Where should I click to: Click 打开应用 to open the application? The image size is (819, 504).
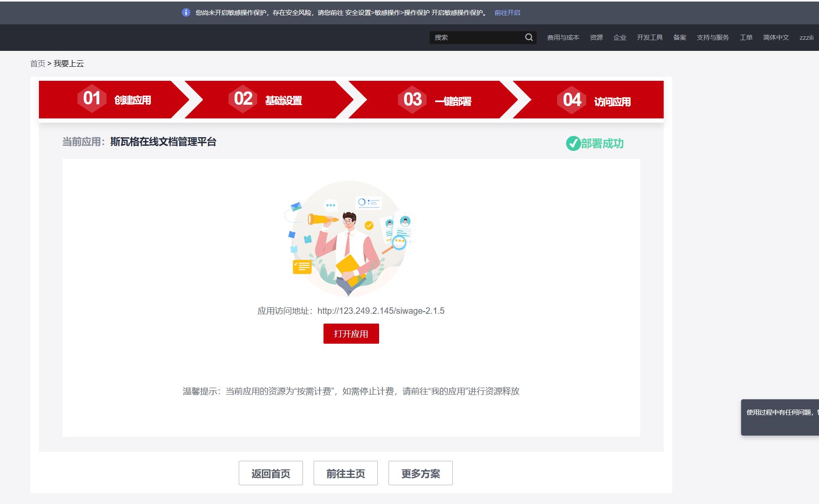[x=351, y=333]
